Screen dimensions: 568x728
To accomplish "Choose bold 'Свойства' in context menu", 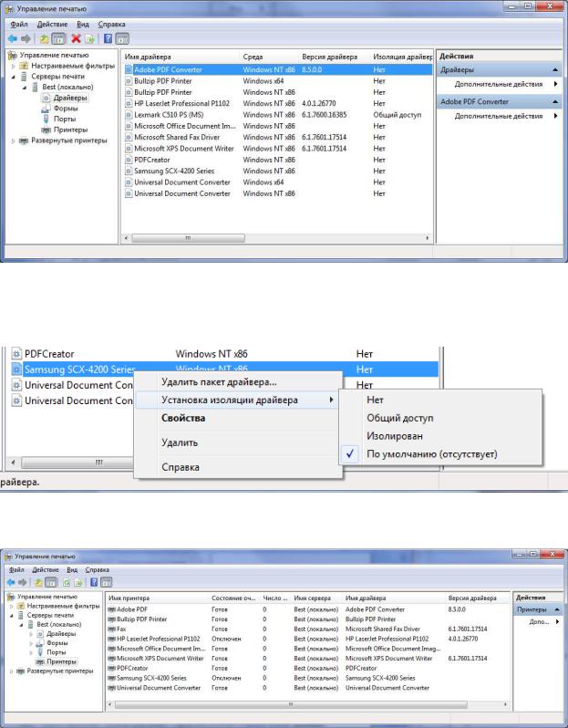I will [x=238, y=418].
